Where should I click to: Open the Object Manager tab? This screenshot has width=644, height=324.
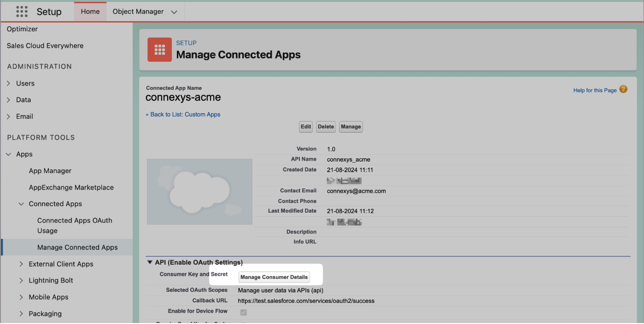point(138,12)
